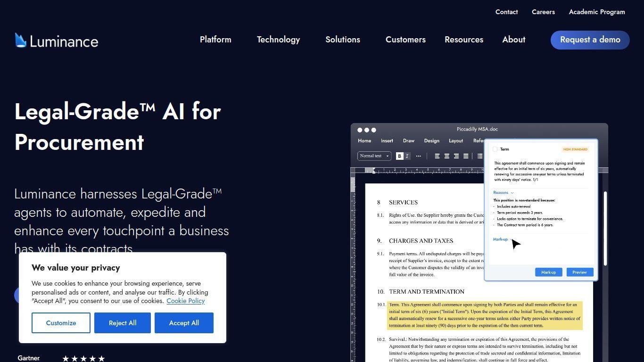Select the align right icon
The image size is (644, 362).
(x=456, y=156)
